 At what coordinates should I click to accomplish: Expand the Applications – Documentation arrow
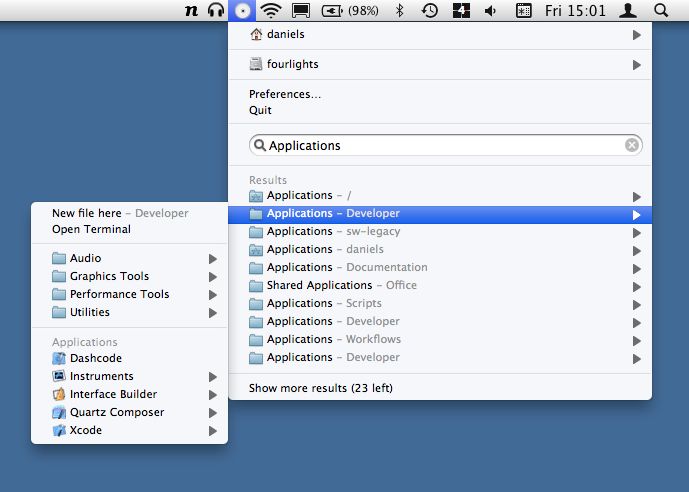tap(636, 269)
